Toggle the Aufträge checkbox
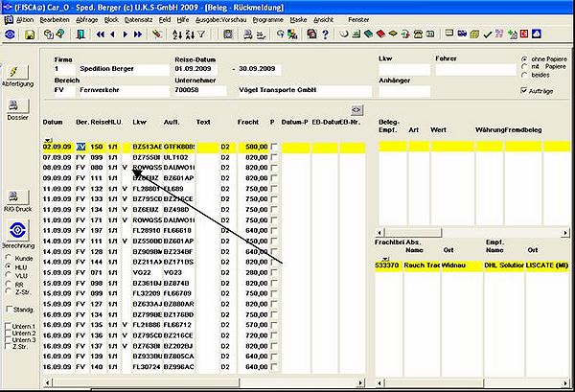This screenshot has height=392, width=575. pyautogui.click(x=524, y=90)
